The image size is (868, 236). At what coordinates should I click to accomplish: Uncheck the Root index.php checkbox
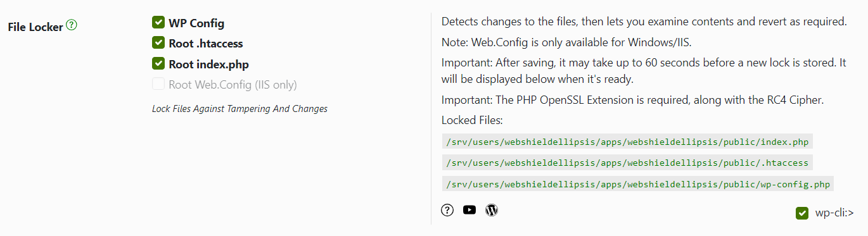pyautogui.click(x=158, y=64)
